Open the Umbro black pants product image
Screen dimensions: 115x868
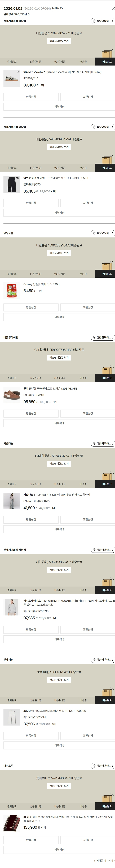pos(12,184)
